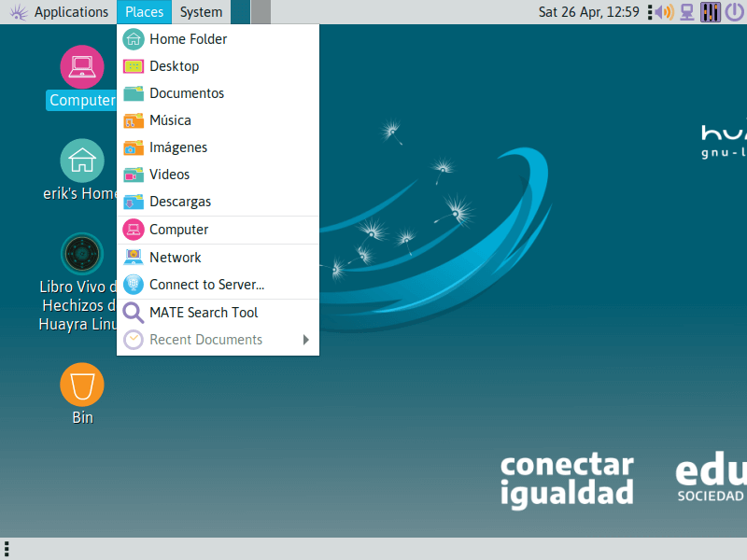Open Desktop from Places menu
The image size is (747, 560).
(x=218, y=66)
